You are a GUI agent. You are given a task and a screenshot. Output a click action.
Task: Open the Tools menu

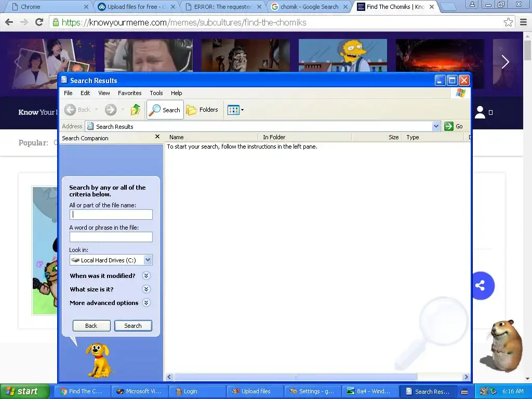156,93
